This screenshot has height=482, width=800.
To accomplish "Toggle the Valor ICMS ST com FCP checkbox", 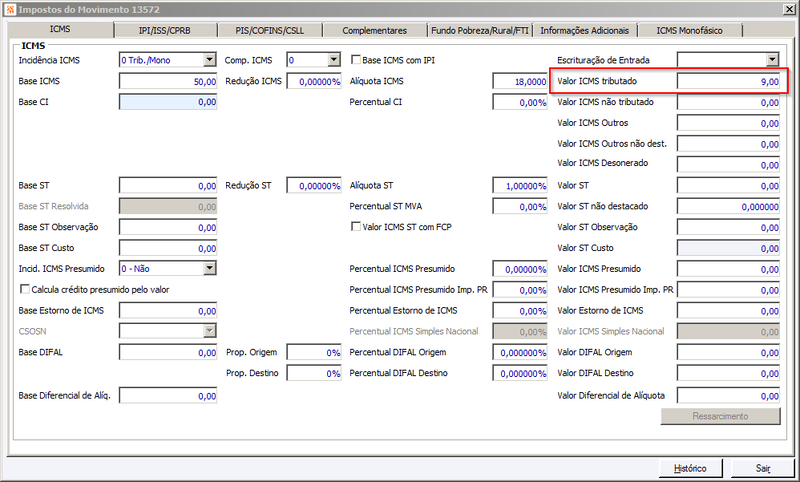I will tap(356, 226).
